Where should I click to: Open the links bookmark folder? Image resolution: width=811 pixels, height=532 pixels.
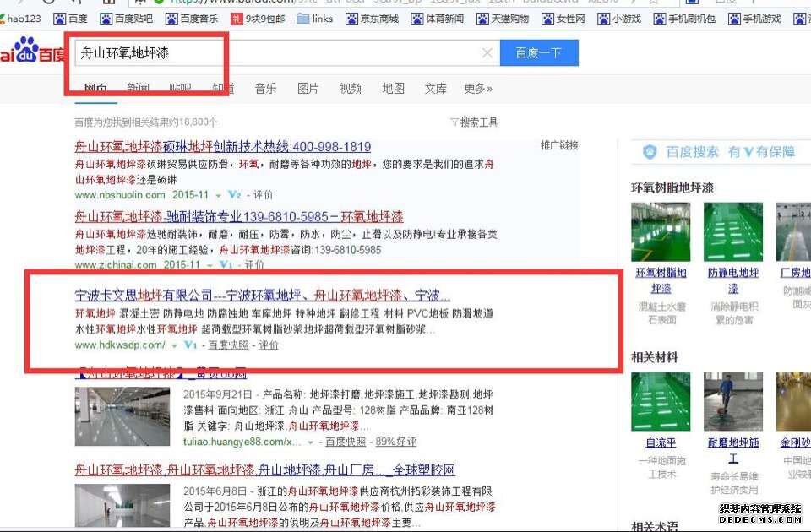pyautogui.click(x=315, y=19)
